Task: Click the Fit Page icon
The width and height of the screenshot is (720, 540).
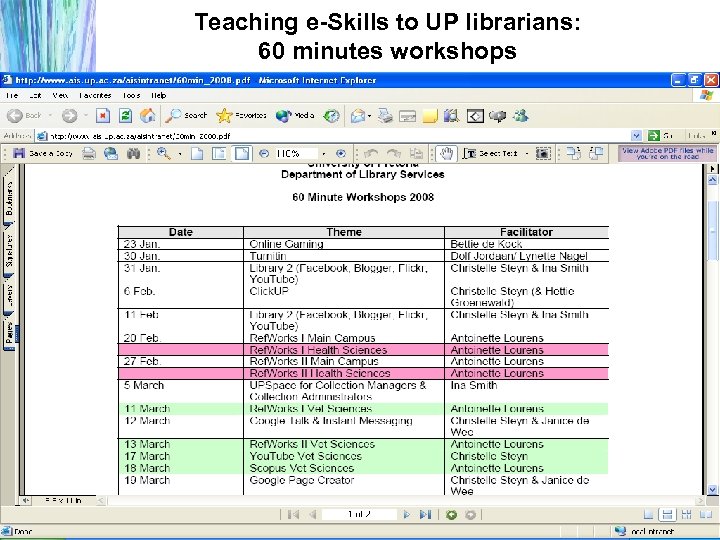Action: (x=219, y=153)
